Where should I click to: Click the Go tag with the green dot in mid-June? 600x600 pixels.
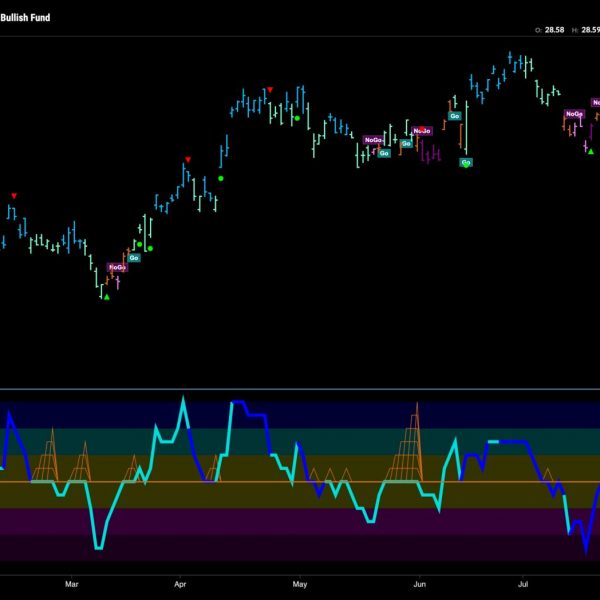tap(466, 163)
